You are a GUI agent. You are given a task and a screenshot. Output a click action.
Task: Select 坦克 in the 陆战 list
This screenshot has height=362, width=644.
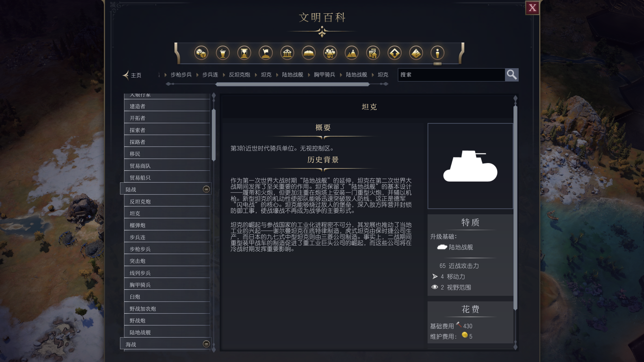[x=167, y=213]
